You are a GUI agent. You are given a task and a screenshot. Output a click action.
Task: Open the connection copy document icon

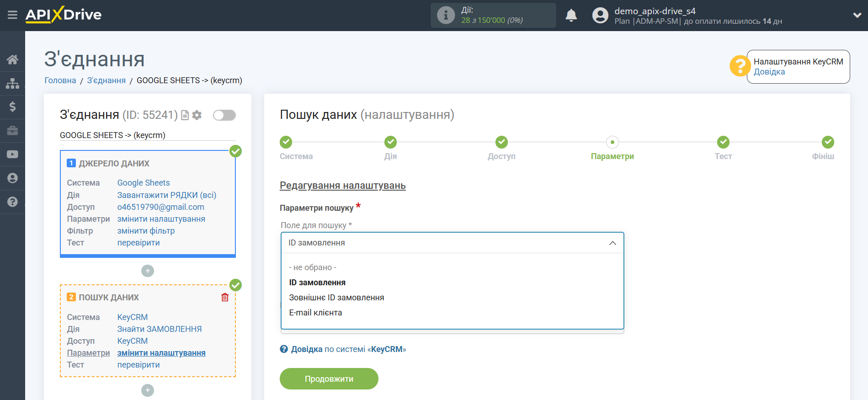point(185,115)
